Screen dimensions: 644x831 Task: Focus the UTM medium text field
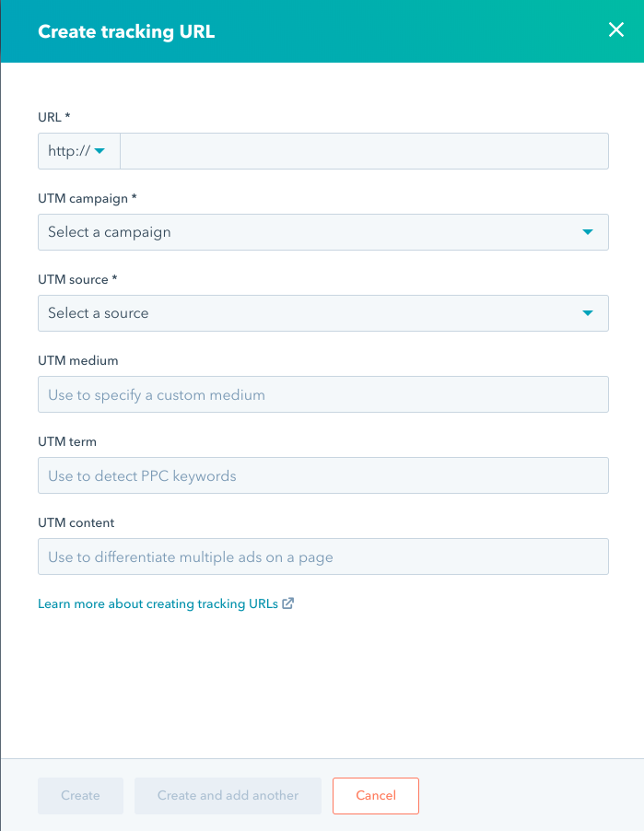click(x=322, y=394)
